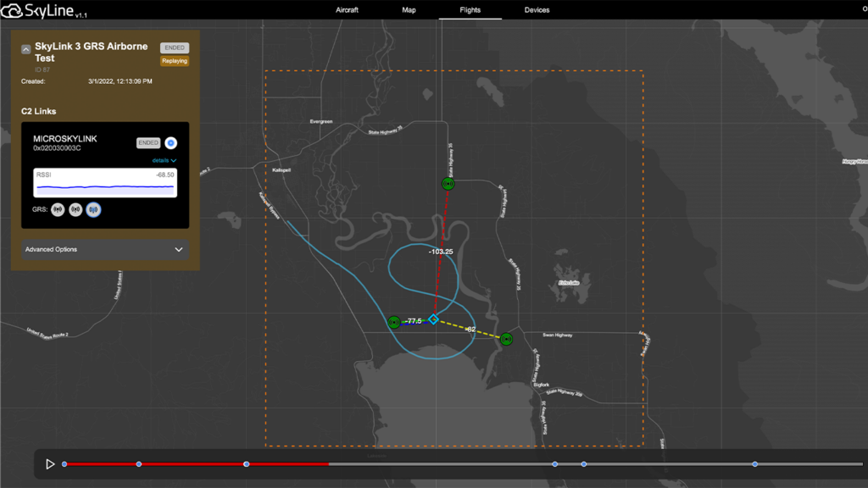
Task: Select the Flights tab
Action: click(x=470, y=10)
